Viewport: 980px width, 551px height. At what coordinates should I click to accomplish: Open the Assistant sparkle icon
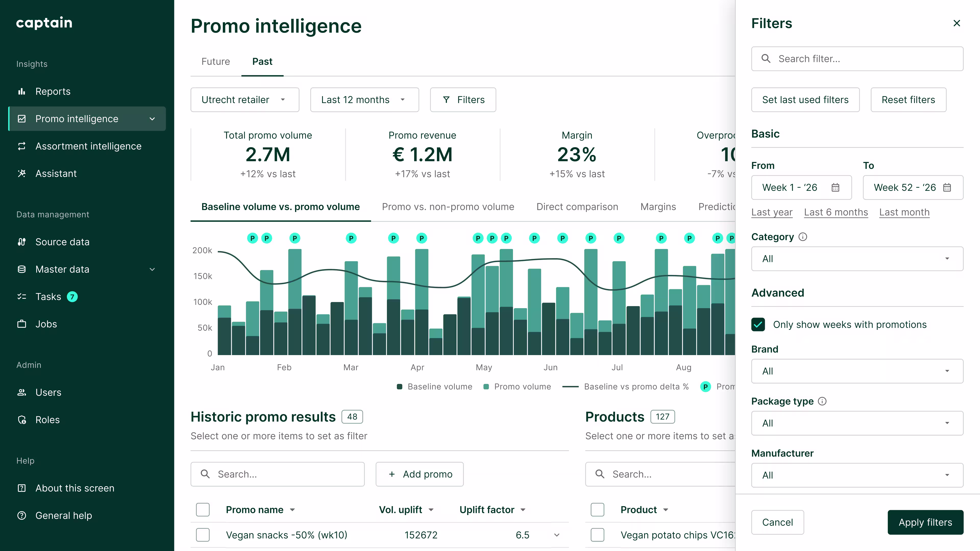pyautogui.click(x=22, y=173)
